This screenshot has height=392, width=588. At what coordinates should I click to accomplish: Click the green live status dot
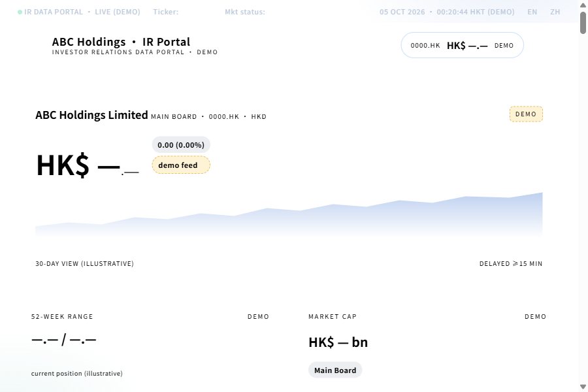(20, 12)
